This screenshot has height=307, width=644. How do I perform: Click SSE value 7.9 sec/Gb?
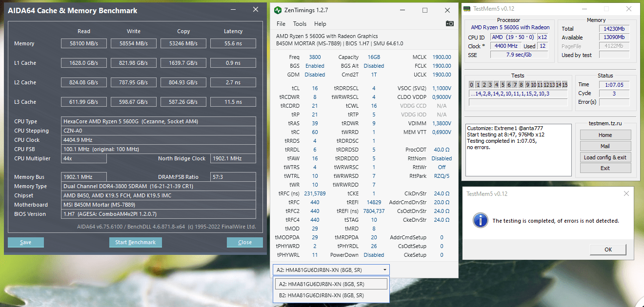518,55
